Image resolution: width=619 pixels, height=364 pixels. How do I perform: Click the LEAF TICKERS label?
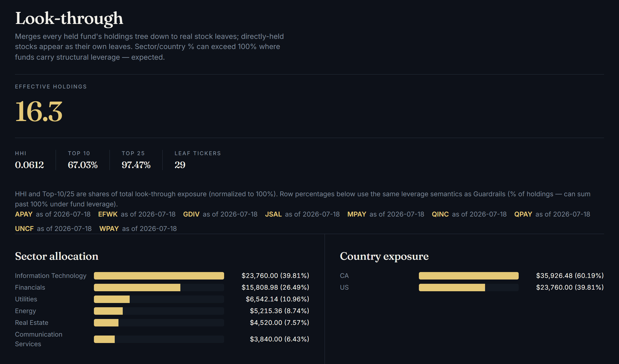point(198,153)
